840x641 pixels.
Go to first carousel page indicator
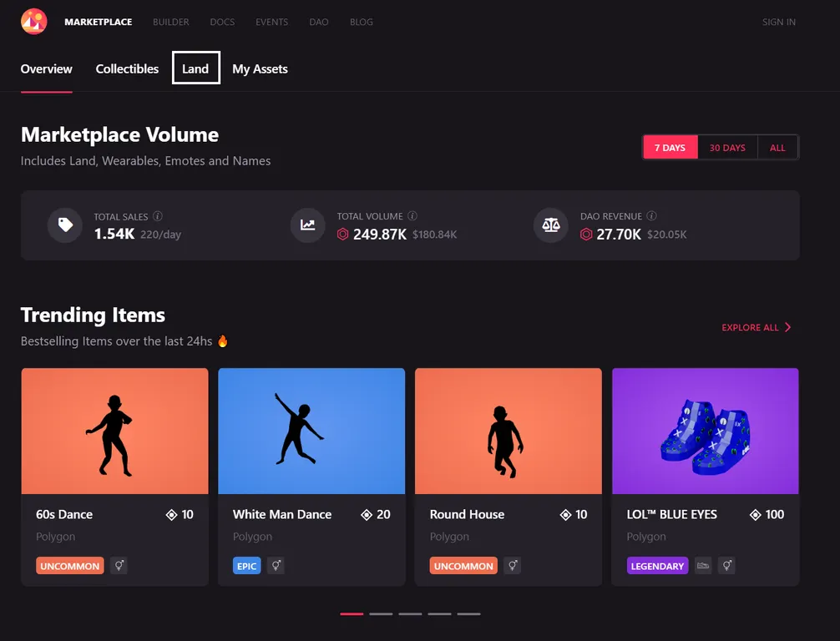point(352,613)
